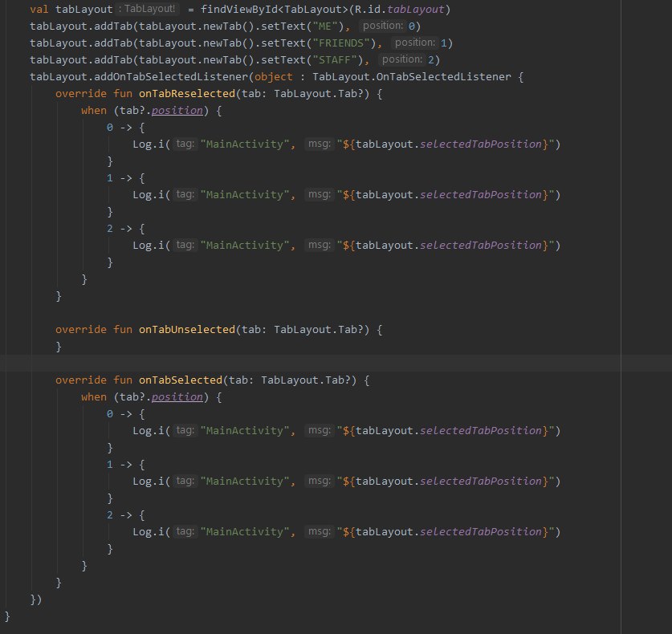
Task: Click the tab parameter in onTabUnselected's signature
Action: click(251, 329)
